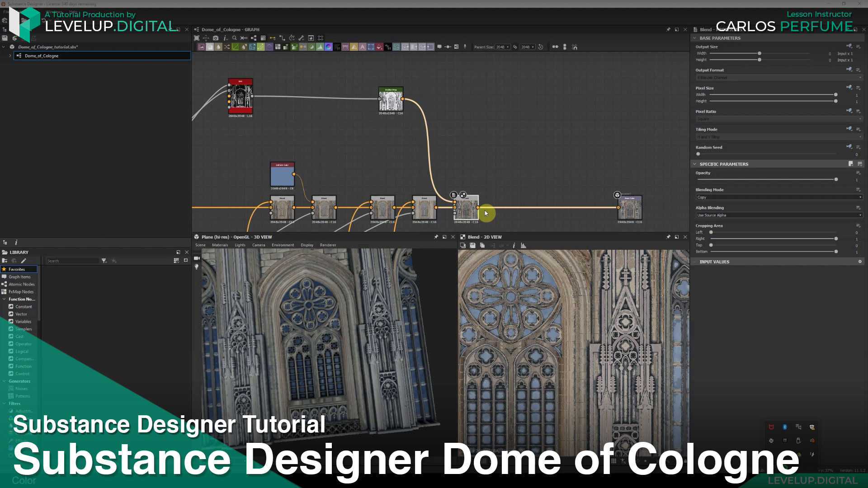The image size is (868, 488).
Task: Open the Blending Mode dropdown set to Copy
Action: (779, 197)
